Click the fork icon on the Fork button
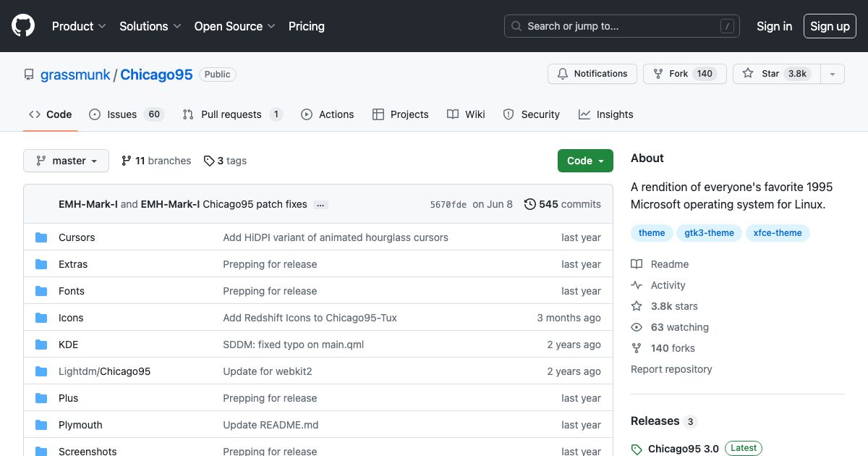Viewport: 868px width, 456px height. point(658,73)
